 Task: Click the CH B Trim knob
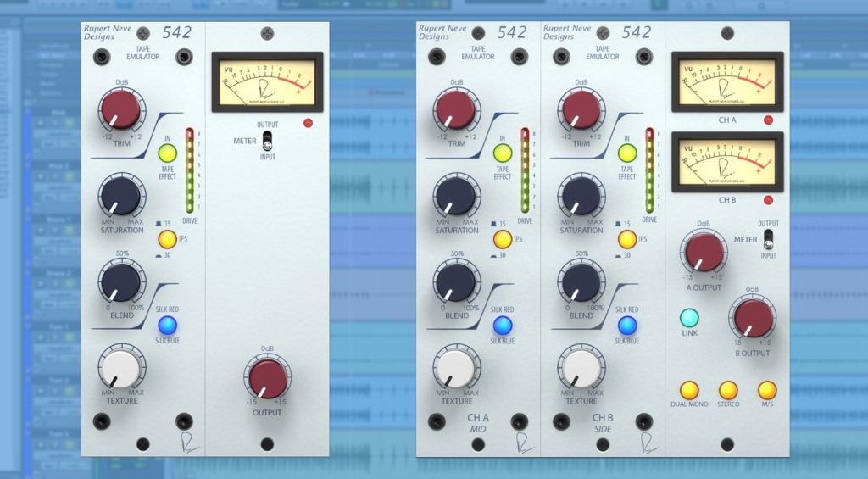pyautogui.click(x=581, y=109)
